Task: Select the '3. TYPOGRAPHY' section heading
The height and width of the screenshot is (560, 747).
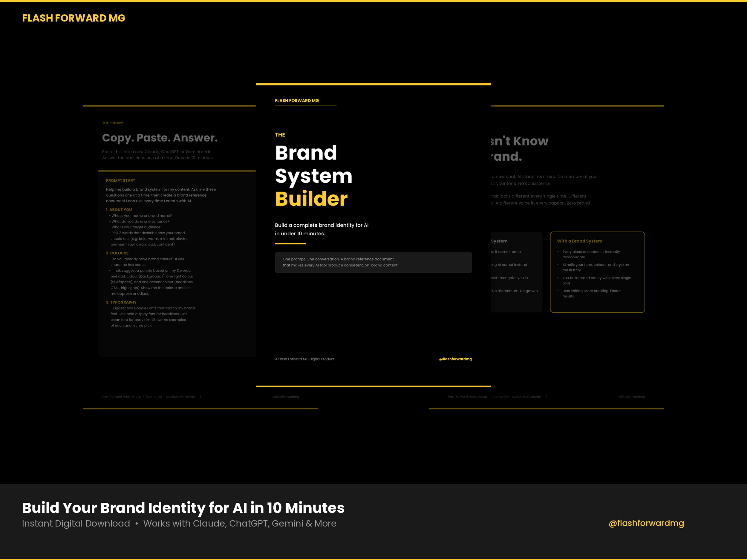Action: coord(121,302)
